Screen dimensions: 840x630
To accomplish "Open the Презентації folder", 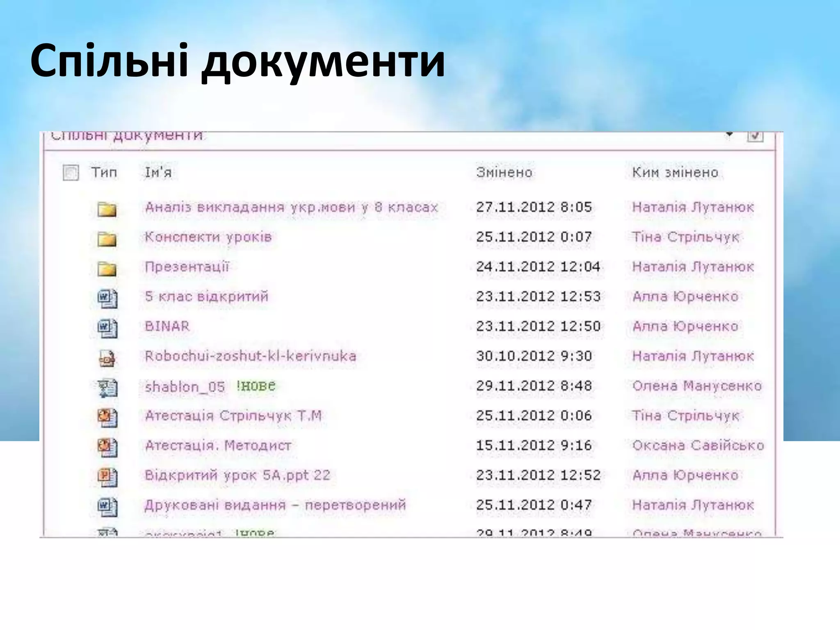I will (x=187, y=267).
